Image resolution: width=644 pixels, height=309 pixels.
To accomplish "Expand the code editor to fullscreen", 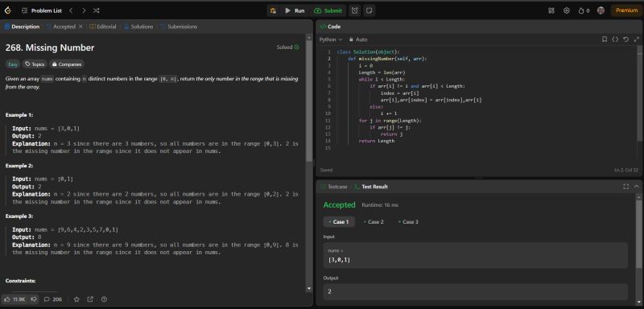I will (636, 39).
